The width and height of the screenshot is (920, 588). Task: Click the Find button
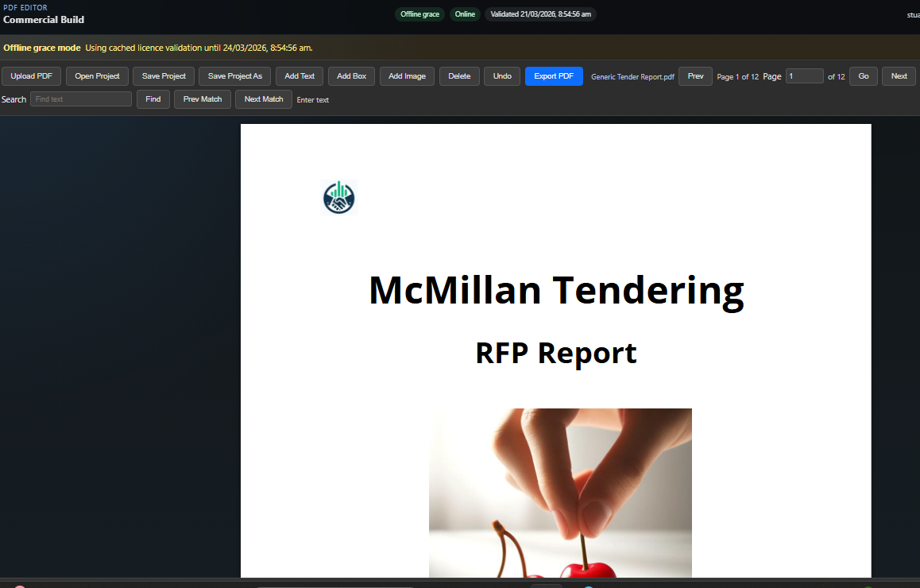tap(153, 99)
